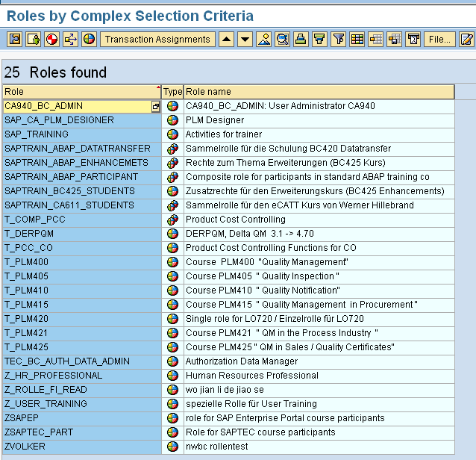Sort the list in ascending order
Image resolution: width=476 pixels, height=460 pixels.
pos(227,39)
